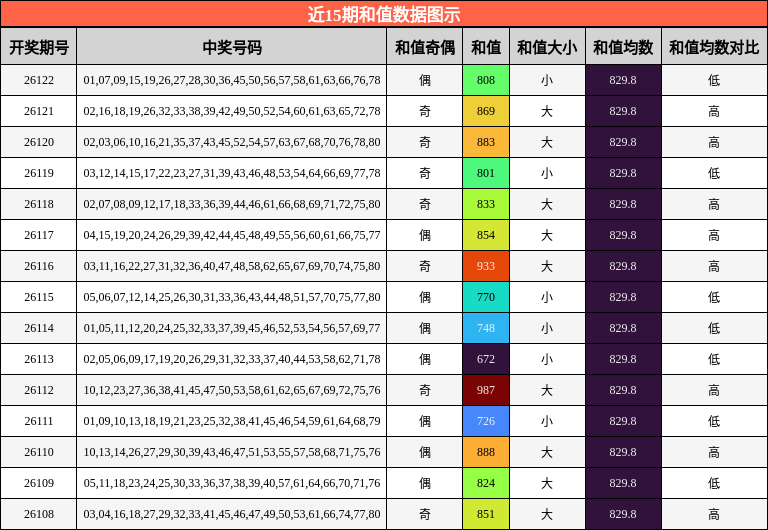Click the light blue sum value 748

486,328
